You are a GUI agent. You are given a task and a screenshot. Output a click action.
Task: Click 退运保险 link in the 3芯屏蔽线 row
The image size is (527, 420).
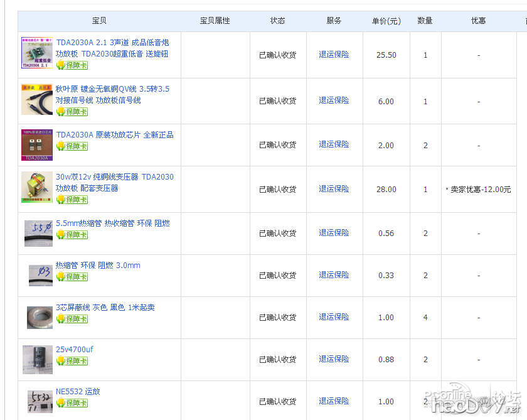click(334, 317)
